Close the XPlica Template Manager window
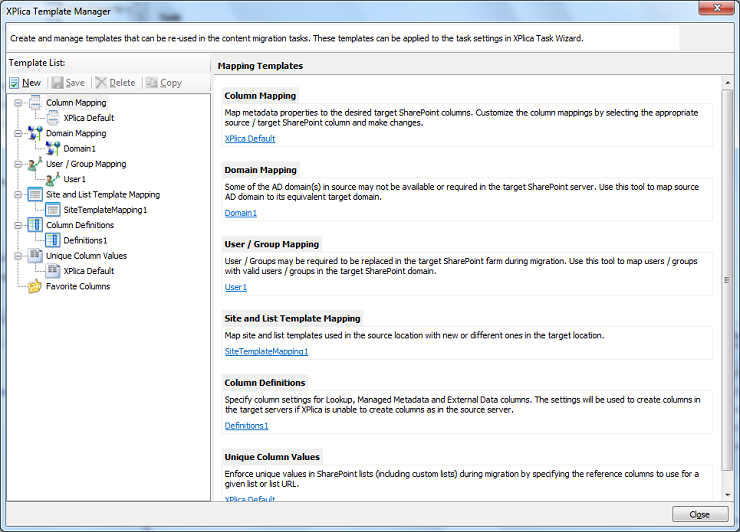This screenshot has height=532, width=740. (x=716, y=8)
